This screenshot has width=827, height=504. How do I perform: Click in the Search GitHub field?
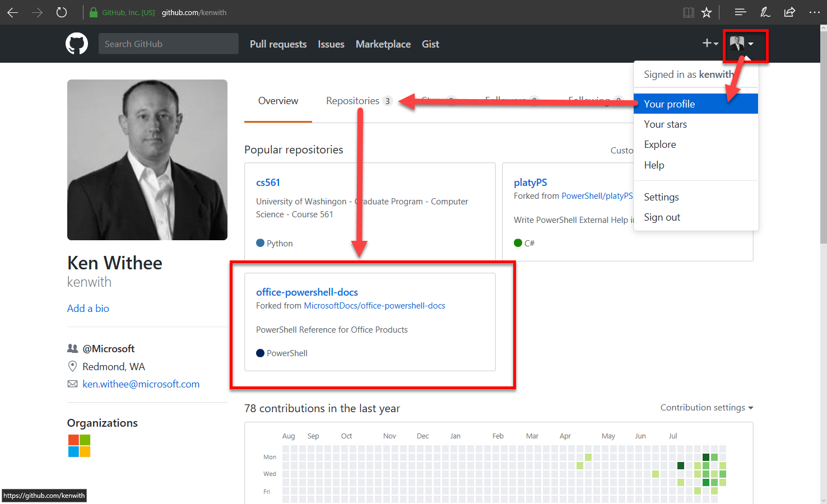[x=169, y=44]
